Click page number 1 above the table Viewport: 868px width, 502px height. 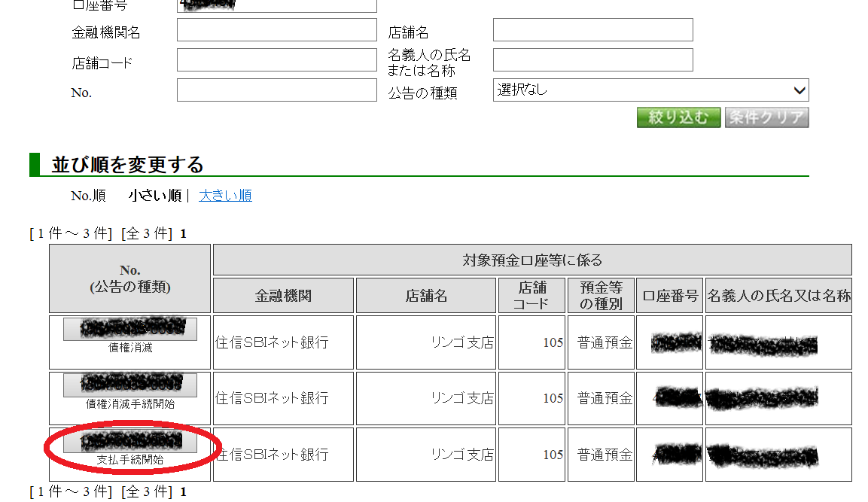coord(183,234)
